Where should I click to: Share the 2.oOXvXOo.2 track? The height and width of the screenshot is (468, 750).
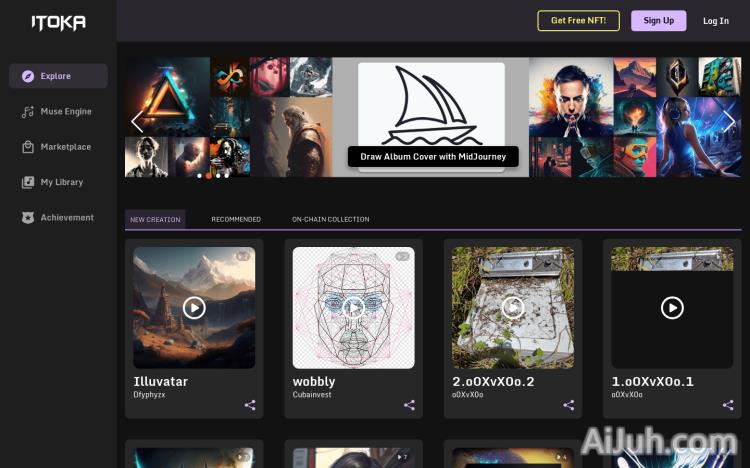point(569,405)
